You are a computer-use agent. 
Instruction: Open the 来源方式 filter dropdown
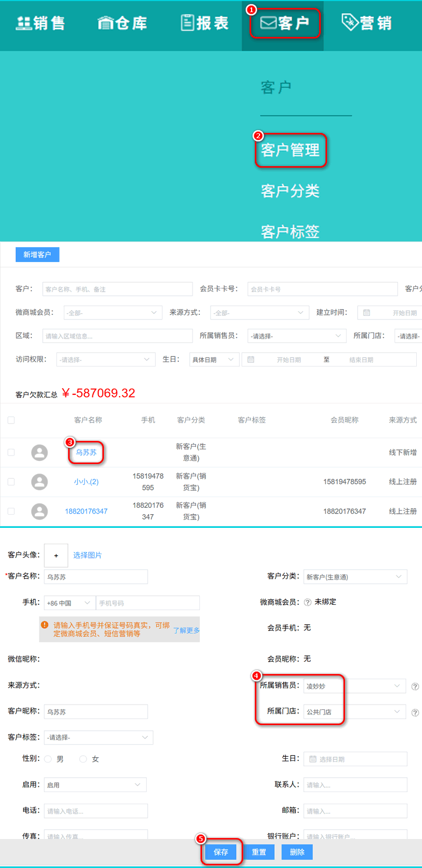[x=259, y=313]
